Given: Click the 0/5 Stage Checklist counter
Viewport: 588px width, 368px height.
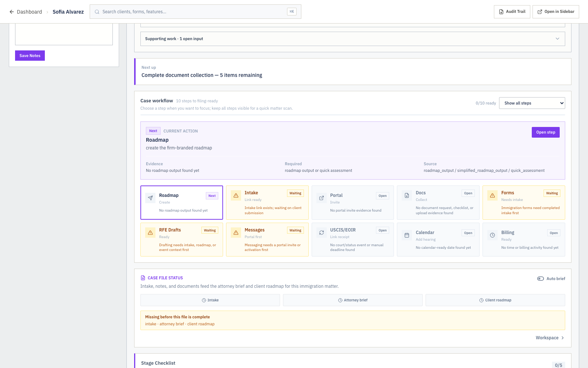Looking at the screenshot, I should (559, 365).
